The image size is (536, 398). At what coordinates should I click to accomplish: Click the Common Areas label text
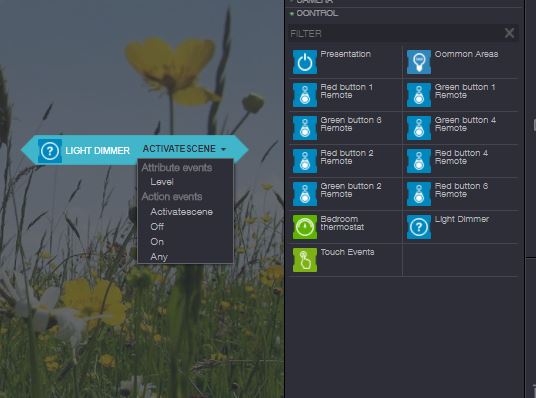[466, 54]
